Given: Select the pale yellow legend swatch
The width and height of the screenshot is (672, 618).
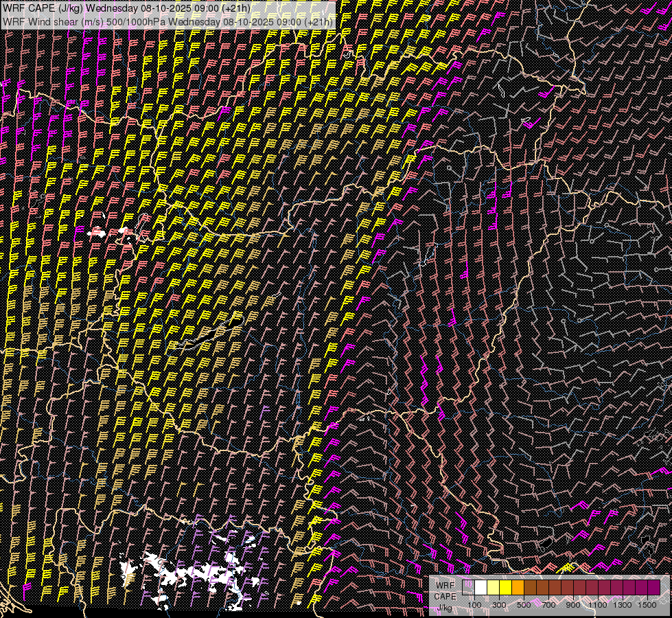Looking at the screenshot, I should (x=494, y=587).
